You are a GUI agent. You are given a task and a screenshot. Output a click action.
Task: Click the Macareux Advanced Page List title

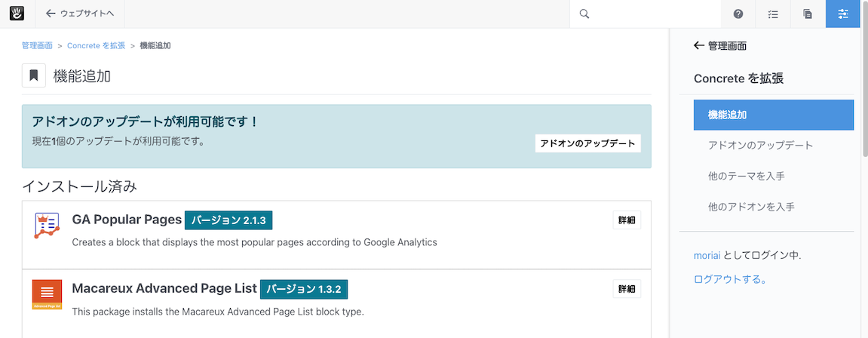tap(164, 289)
